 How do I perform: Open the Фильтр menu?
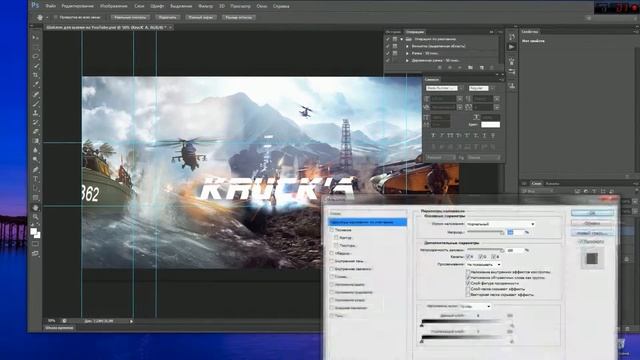click(x=205, y=6)
